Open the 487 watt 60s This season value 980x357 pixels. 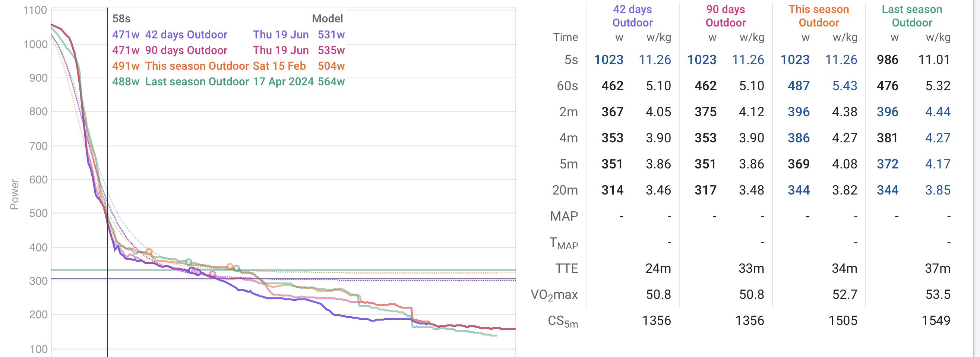coord(799,86)
